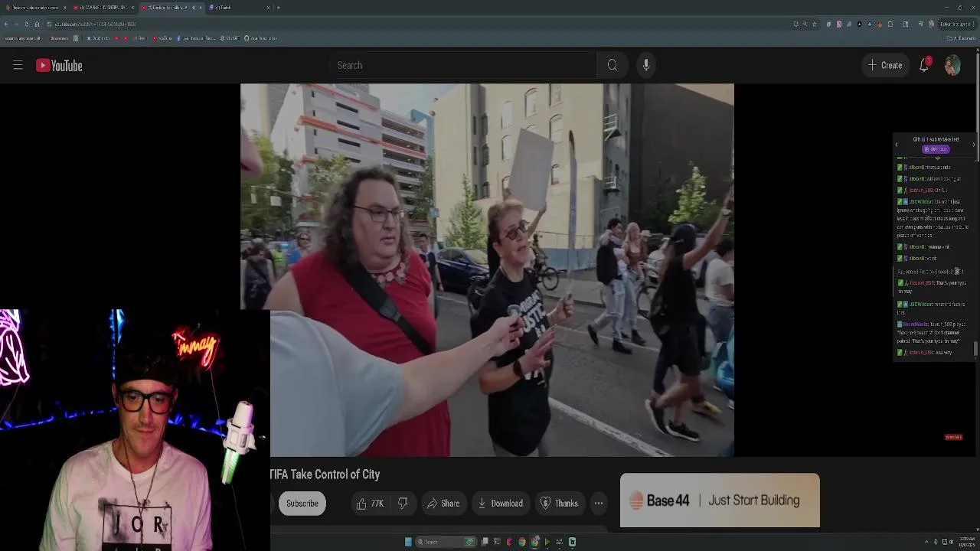Open the GitHub bookmark in bookmarks bar
Image resolution: width=980 pixels, height=551 pixels.
(260, 38)
